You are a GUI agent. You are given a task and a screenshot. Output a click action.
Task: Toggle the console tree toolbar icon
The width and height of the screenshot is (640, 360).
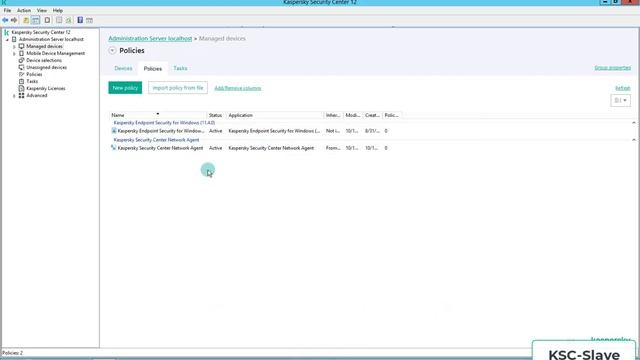point(36,20)
